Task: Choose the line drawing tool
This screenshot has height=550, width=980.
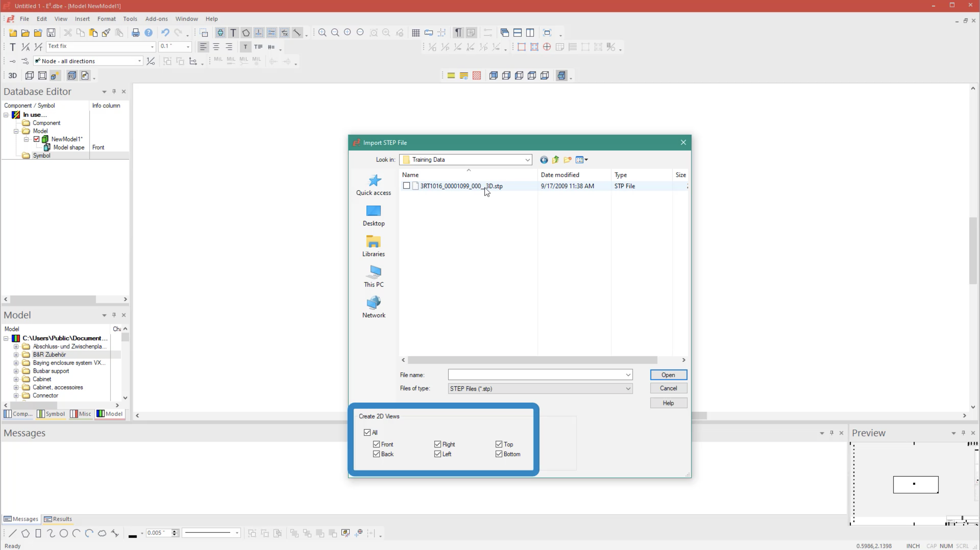Action: click(x=13, y=533)
